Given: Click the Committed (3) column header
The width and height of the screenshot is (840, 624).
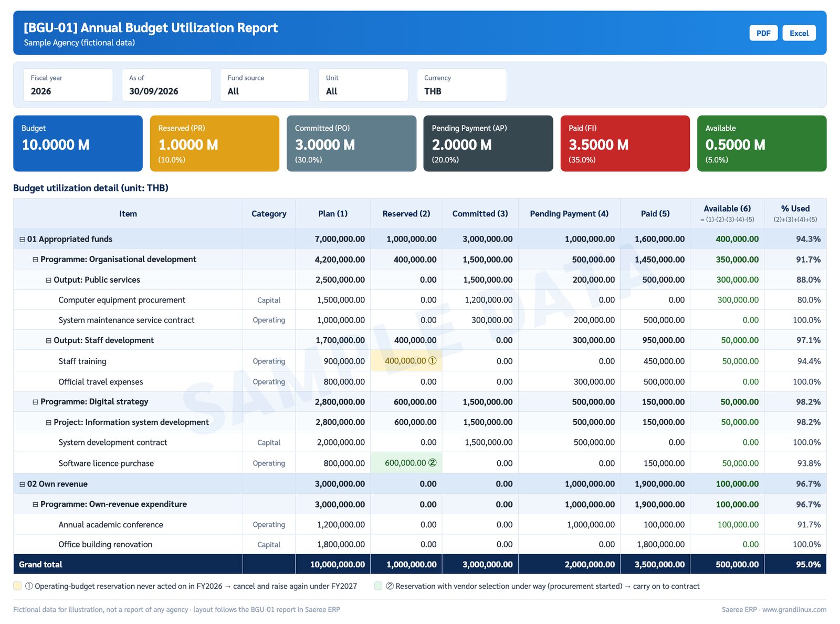Looking at the screenshot, I should tap(480, 213).
